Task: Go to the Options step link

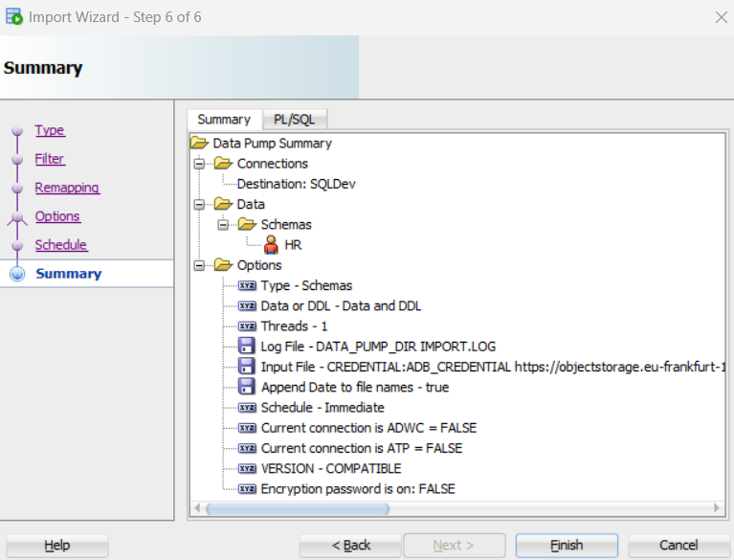Action: [57, 216]
